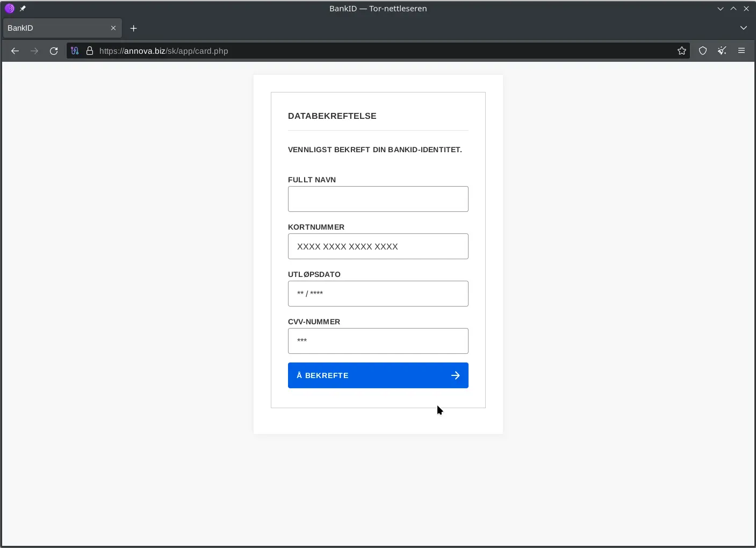Reload the current page
The image size is (756, 548).
[54, 51]
